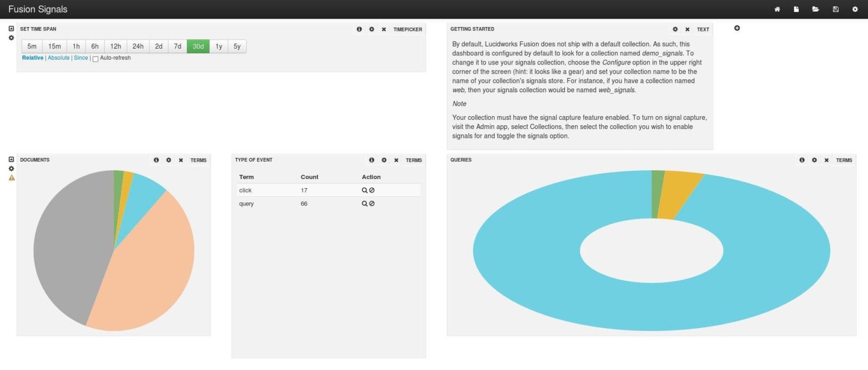Configure the Queries panel with its gear
This screenshot has height=370, width=868.
pos(814,160)
